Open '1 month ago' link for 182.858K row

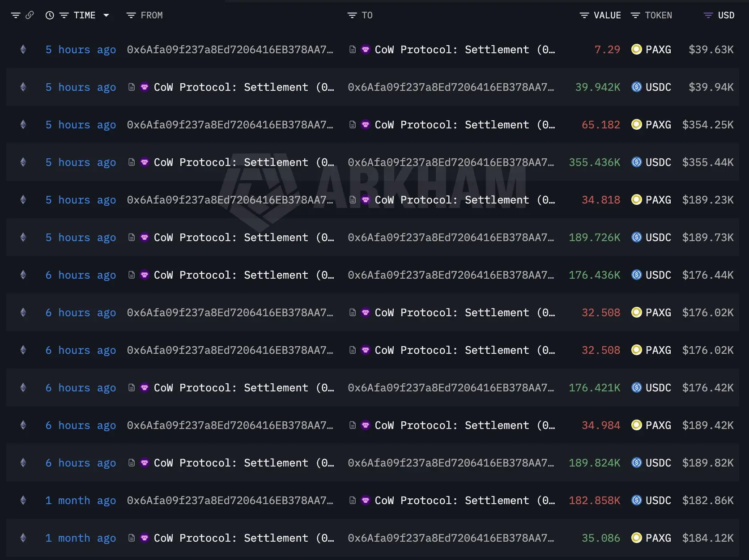point(81,501)
